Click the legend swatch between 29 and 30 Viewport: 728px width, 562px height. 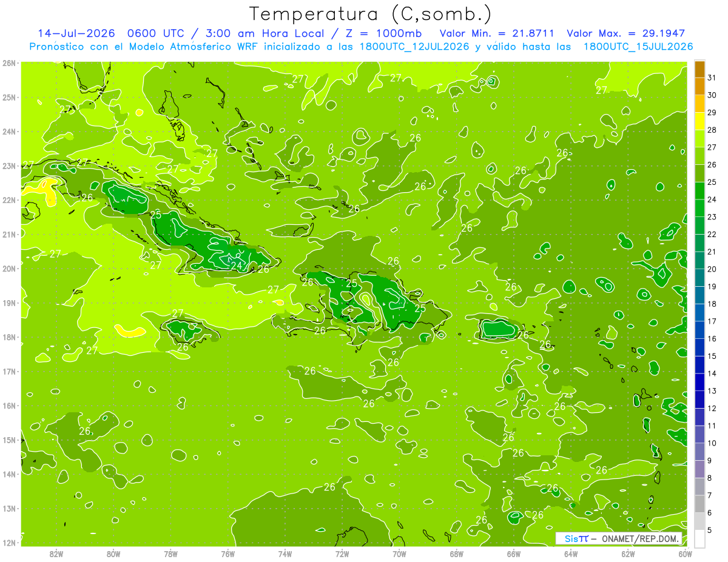[699, 104]
